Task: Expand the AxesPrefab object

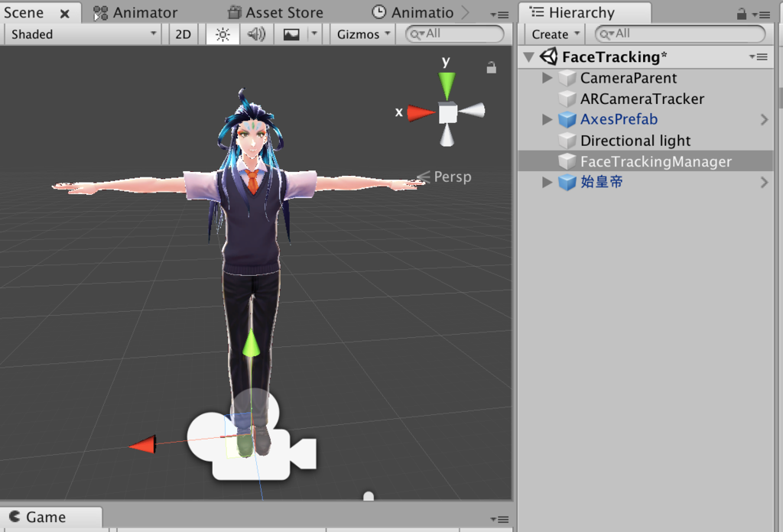Action: click(547, 119)
